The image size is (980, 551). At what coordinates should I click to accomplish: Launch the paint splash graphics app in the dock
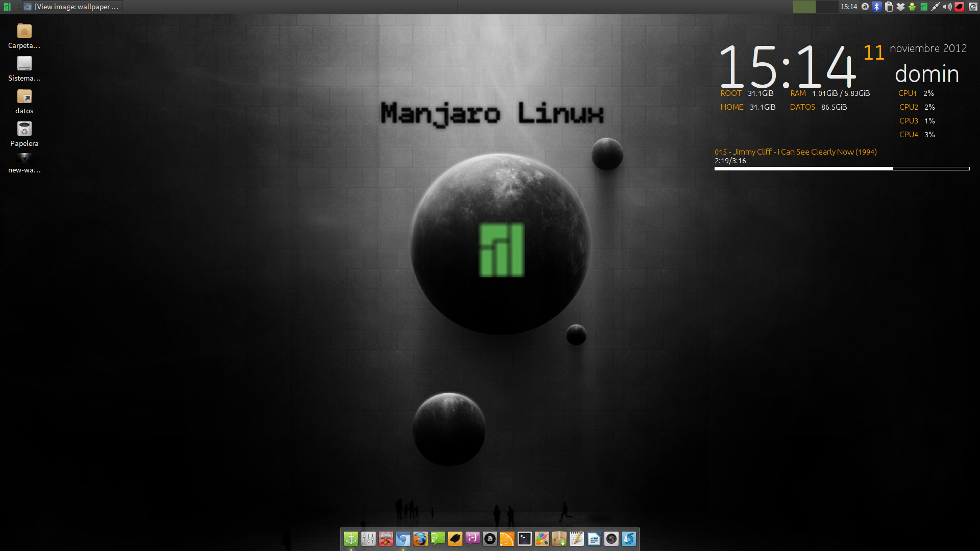point(542,539)
